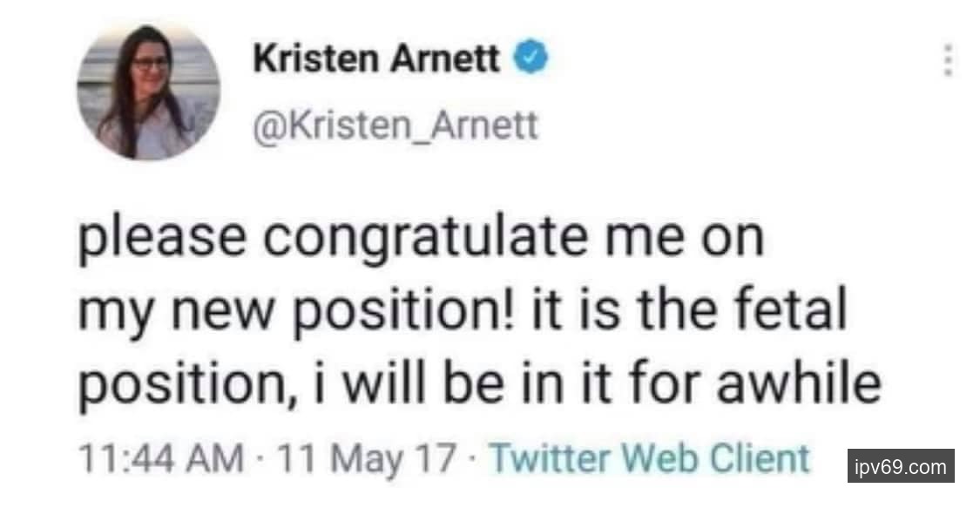Click the first name 'Kristen' in the header
Image resolution: width=980 pixels, height=508 pixels.
(315, 60)
